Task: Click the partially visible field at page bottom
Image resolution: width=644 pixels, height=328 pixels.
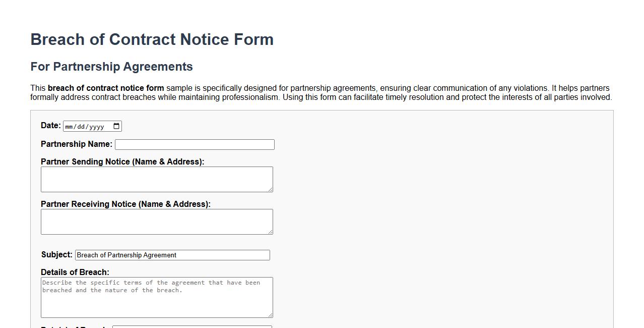Action: click(191, 326)
